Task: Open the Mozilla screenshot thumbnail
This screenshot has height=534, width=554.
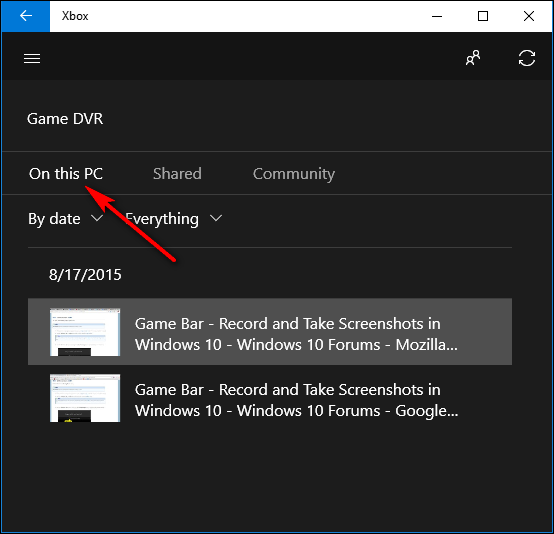Action: pos(85,332)
